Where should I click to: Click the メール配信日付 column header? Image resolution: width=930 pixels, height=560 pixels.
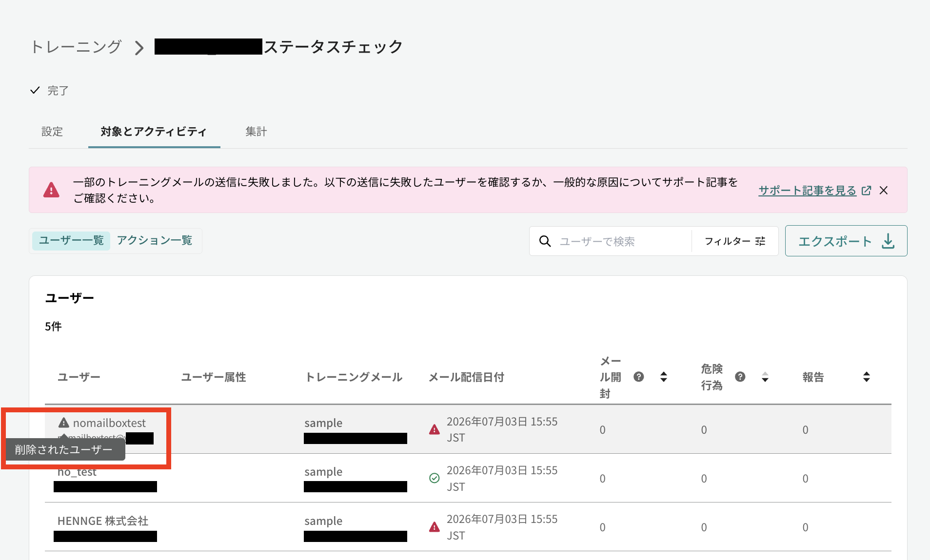(466, 377)
